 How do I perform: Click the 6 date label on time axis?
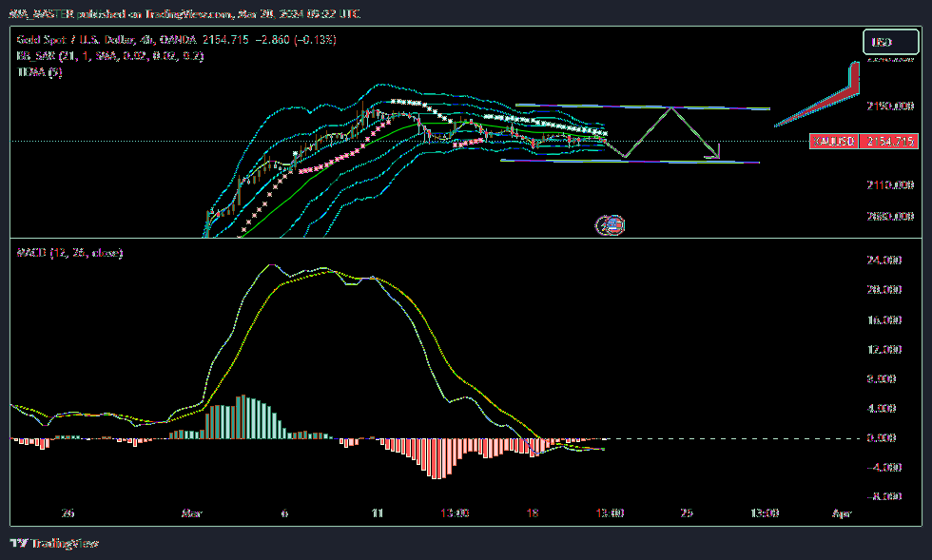click(284, 513)
